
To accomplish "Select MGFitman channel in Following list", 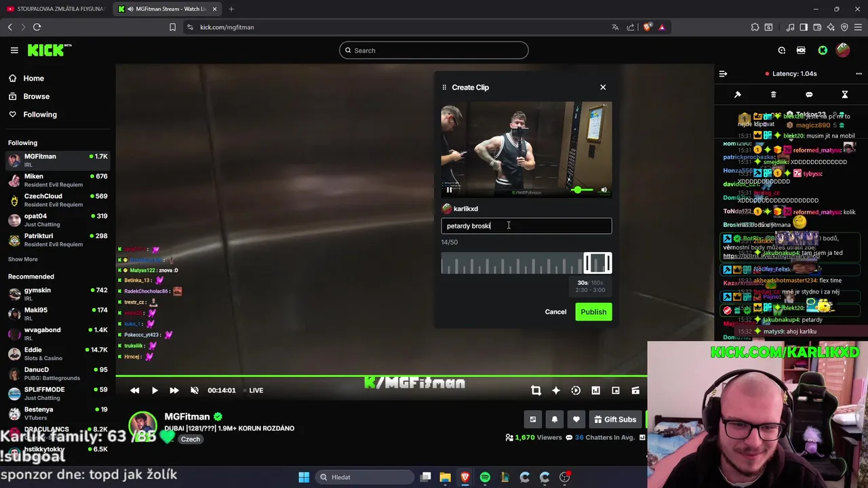I will coord(58,161).
